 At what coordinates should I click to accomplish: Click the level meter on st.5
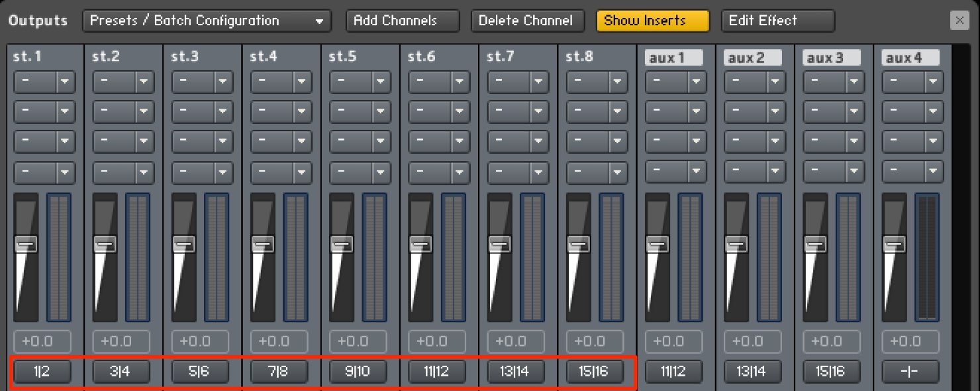click(x=375, y=258)
